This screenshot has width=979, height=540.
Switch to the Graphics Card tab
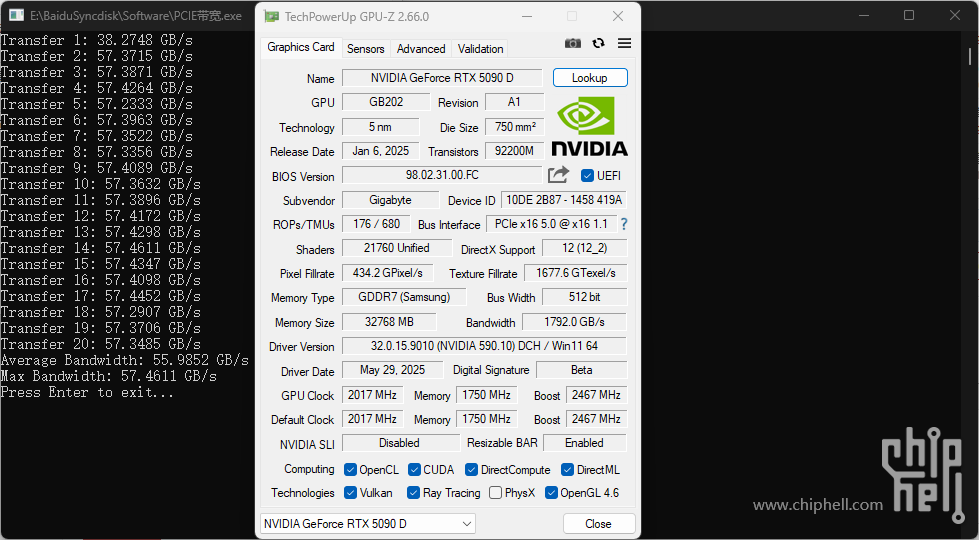click(301, 47)
